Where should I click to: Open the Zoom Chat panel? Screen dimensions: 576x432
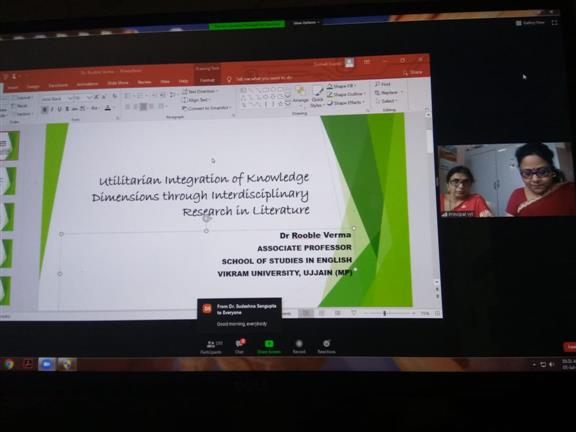(240, 347)
